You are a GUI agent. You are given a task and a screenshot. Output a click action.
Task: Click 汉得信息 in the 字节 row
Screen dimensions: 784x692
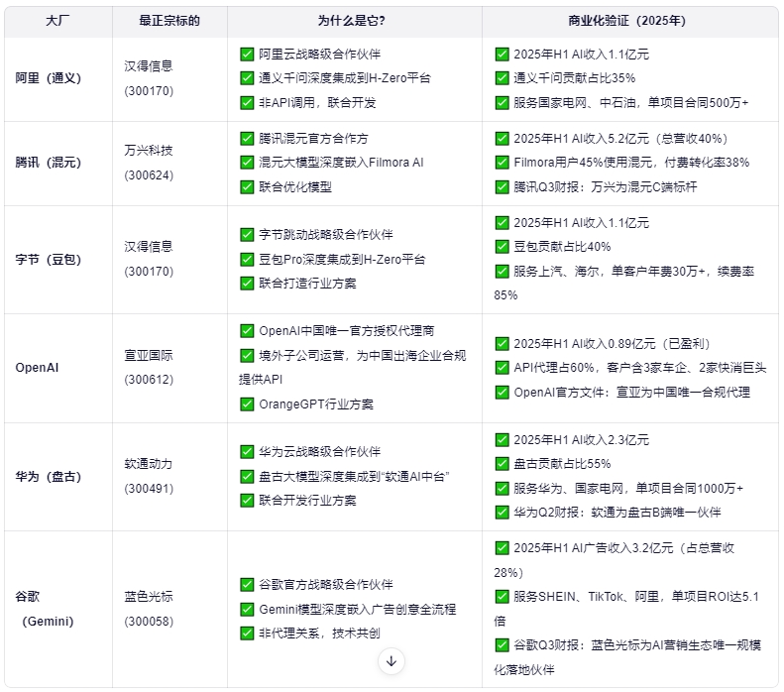tap(149, 247)
